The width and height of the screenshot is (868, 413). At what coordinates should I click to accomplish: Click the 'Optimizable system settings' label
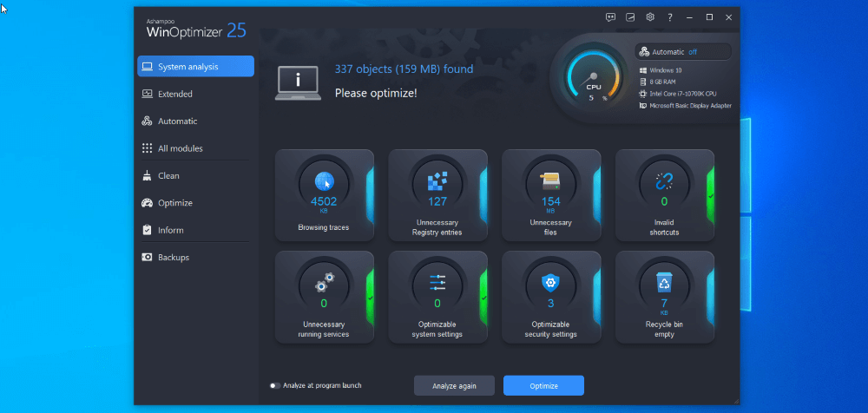(x=437, y=330)
